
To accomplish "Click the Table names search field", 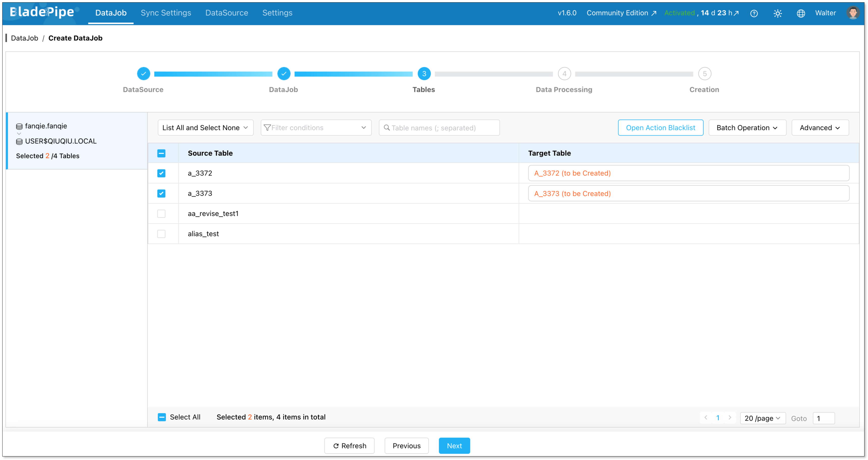I will point(439,127).
